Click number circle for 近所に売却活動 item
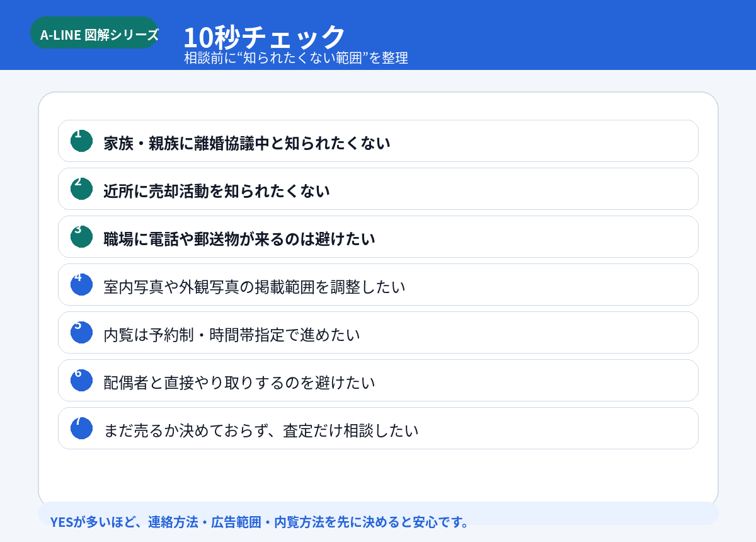 81,189
